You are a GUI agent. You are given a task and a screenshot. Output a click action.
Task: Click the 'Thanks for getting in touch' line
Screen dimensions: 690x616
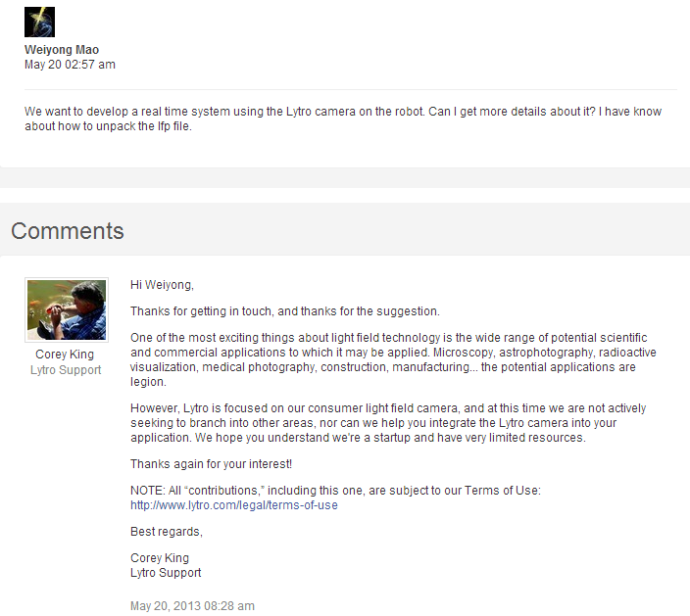pyautogui.click(x=284, y=311)
